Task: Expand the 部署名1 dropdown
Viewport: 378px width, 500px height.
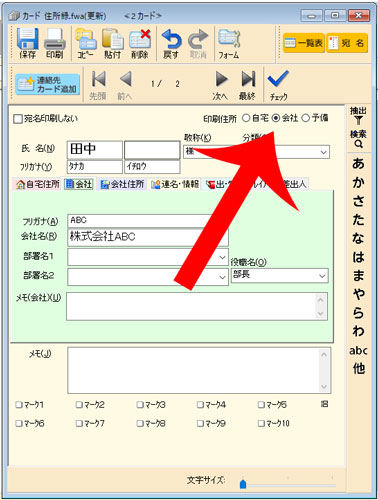Action: click(x=222, y=257)
